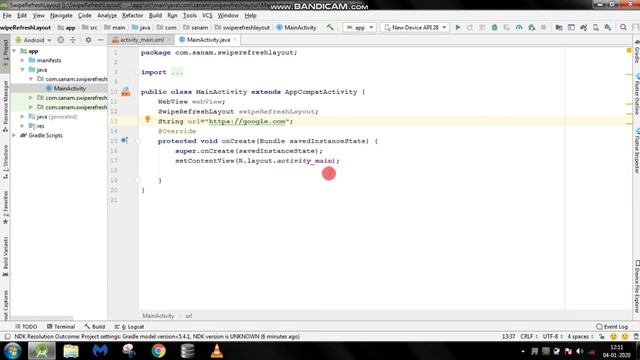This screenshot has height=360, width=640.
Task: Click the Sync Project with Gradle Files icon
Action: point(583,27)
